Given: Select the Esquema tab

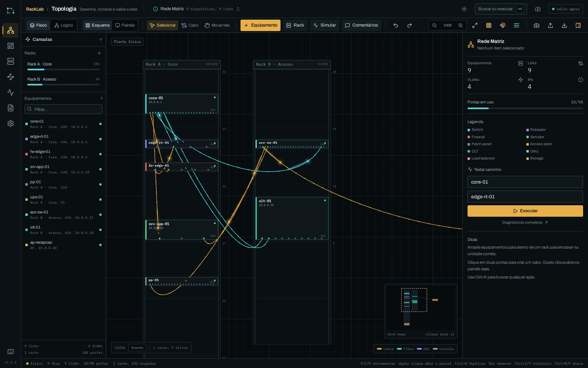Looking at the screenshot, I should click(x=97, y=25).
